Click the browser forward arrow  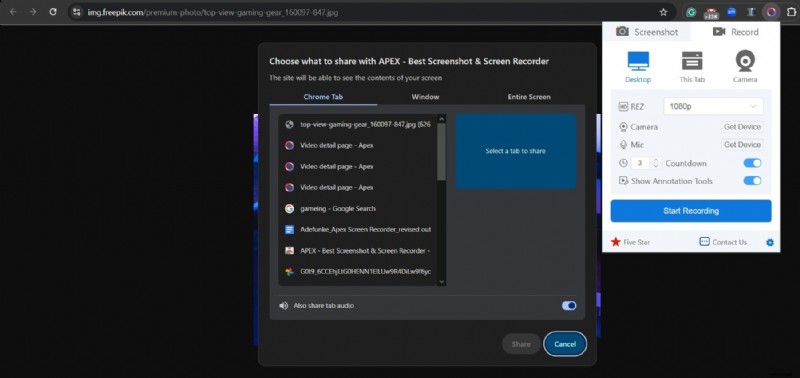click(33, 12)
